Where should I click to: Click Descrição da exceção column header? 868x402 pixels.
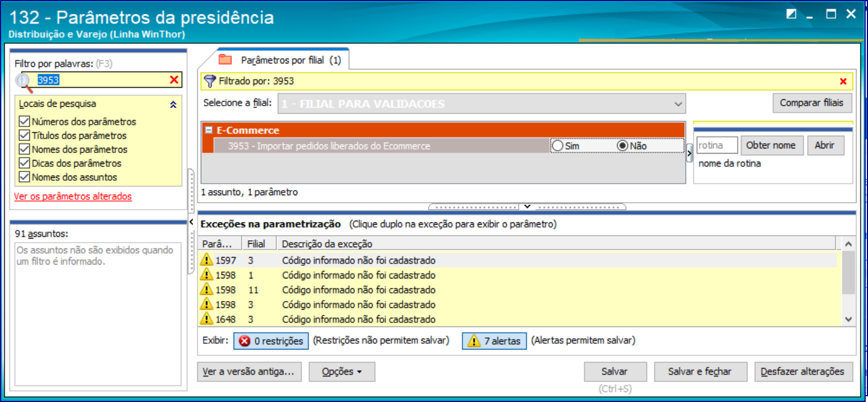tap(556, 244)
